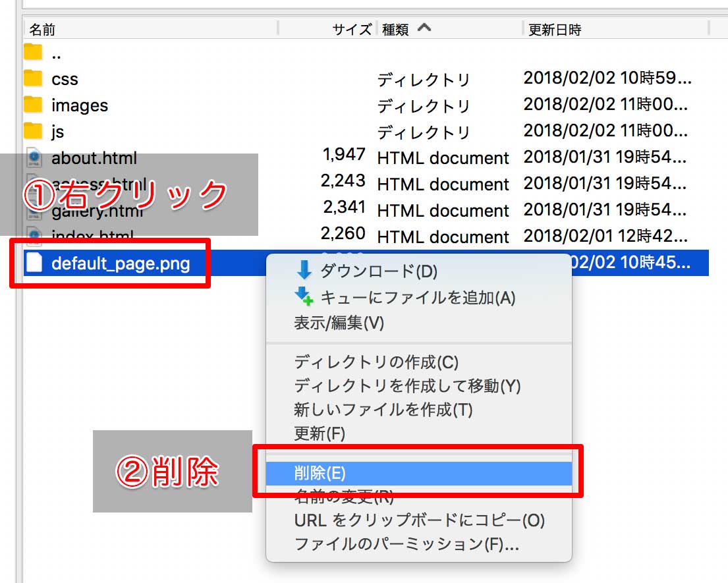Click size value 1,947
The width and height of the screenshot is (728, 583).
[x=344, y=154]
